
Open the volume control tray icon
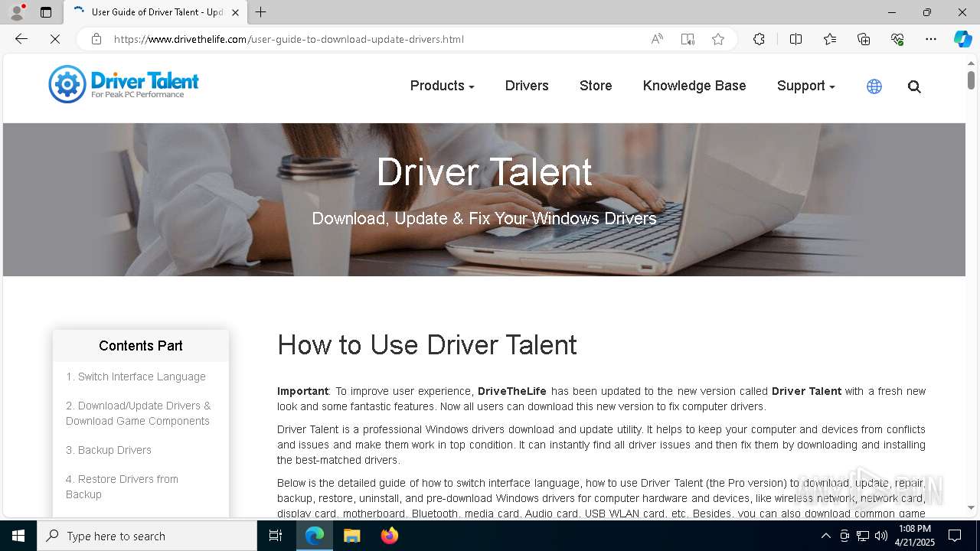881,536
